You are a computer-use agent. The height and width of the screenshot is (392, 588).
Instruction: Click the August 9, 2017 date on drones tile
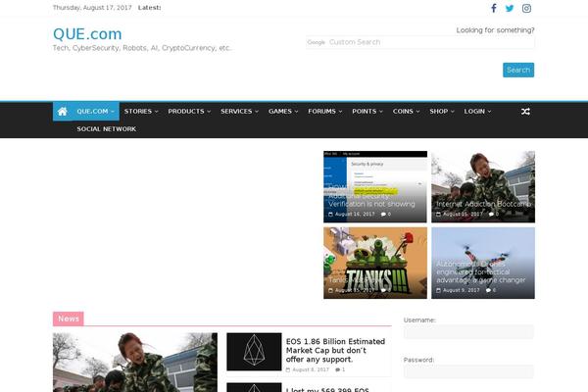click(x=462, y=290)
